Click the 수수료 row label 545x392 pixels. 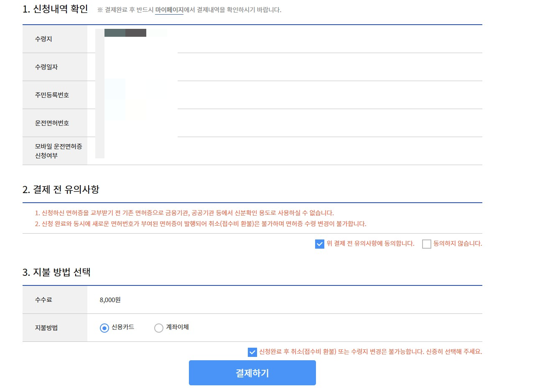coord(43,300)
